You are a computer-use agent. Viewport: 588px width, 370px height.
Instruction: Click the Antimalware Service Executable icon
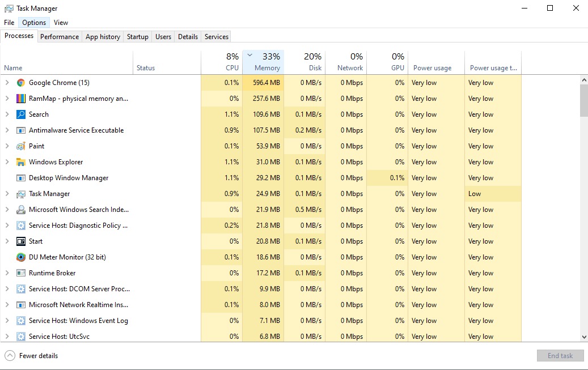[20, 130]
